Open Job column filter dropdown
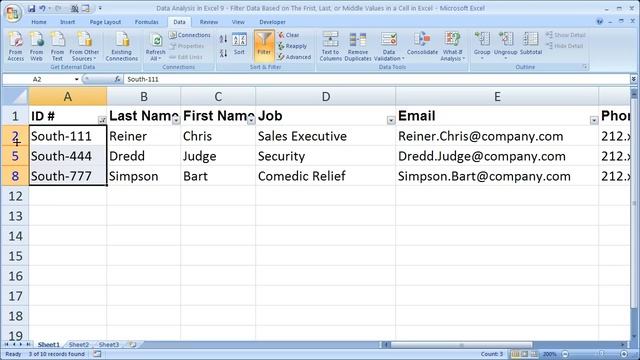The height and width of the screenshot is (360, 640). tap(391, 120)
